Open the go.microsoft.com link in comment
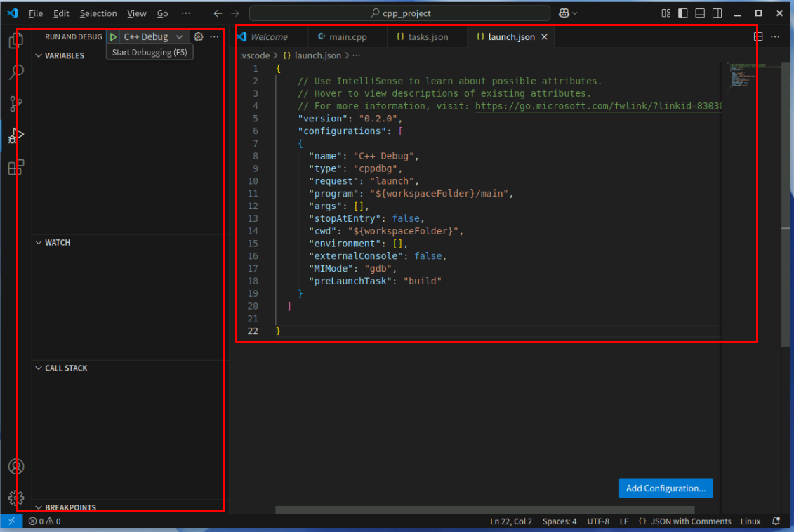This screenshot has width=794, height=532. (599, 106)
